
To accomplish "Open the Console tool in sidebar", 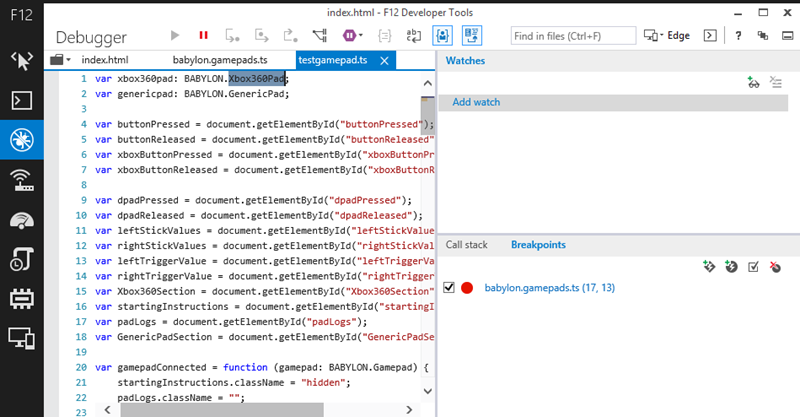I will [21, 101].
